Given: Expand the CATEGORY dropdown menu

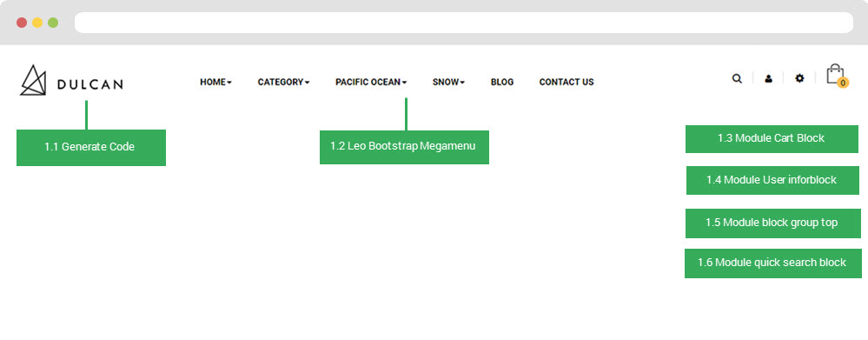Looking at the screenshot, I should pyautogui.click(x=283, y=82).
